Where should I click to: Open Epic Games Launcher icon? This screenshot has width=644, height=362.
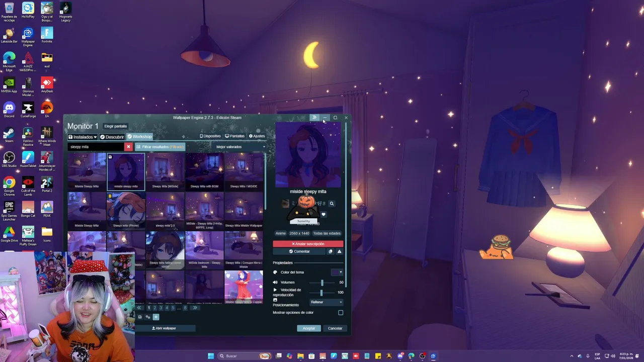[x=9, y=209]
